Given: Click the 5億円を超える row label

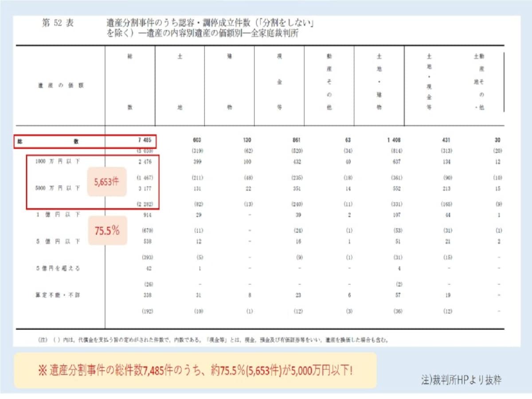Looking at the screenshot, I should pyautogui.click(x=59, y=269).
